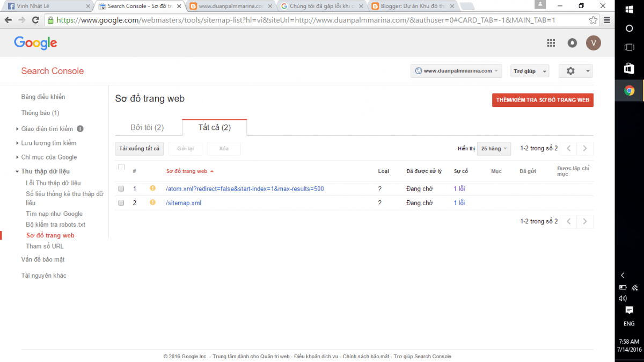
Task: Reload the page with refresh icon
Action: tap(35, 20)
